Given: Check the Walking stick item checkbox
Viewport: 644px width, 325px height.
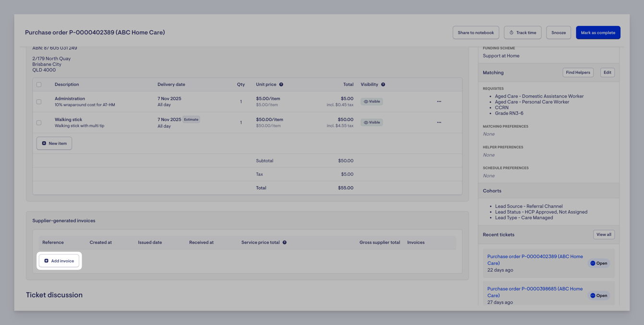Looking at the screenshot, I should pos(39,122).
